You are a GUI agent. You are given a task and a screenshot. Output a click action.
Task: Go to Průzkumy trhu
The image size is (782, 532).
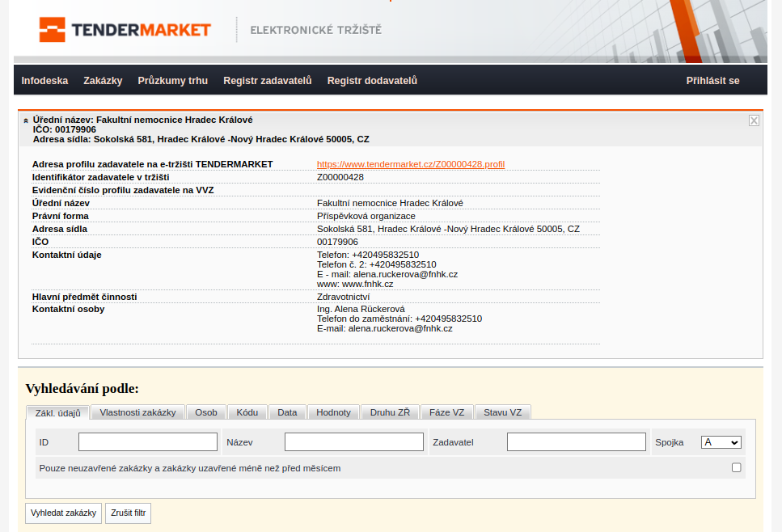(x=172, y=80)
